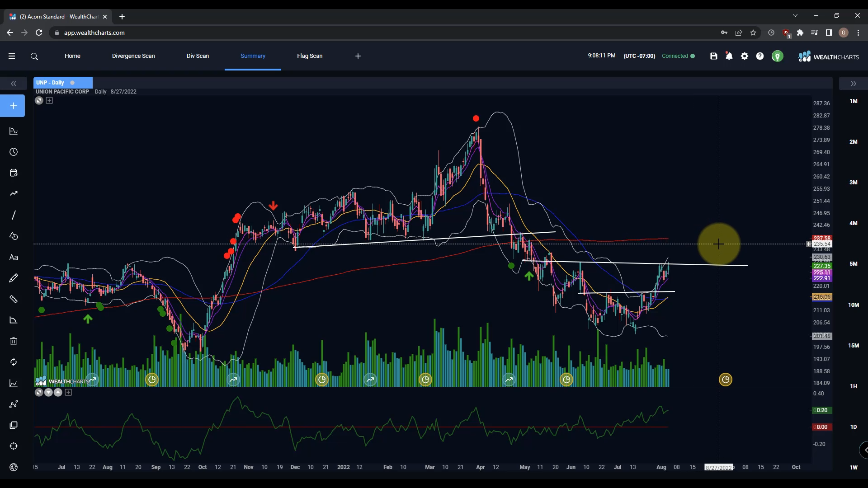Move oscillator pane up with arrow
The height and width of the screenshot is (488, 868).
coord(58,393)
